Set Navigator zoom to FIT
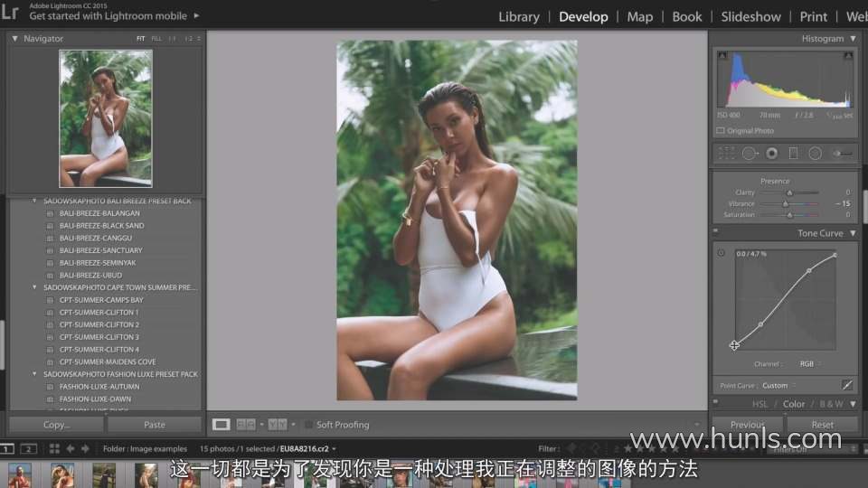868x488 pixels. [141, 39]
